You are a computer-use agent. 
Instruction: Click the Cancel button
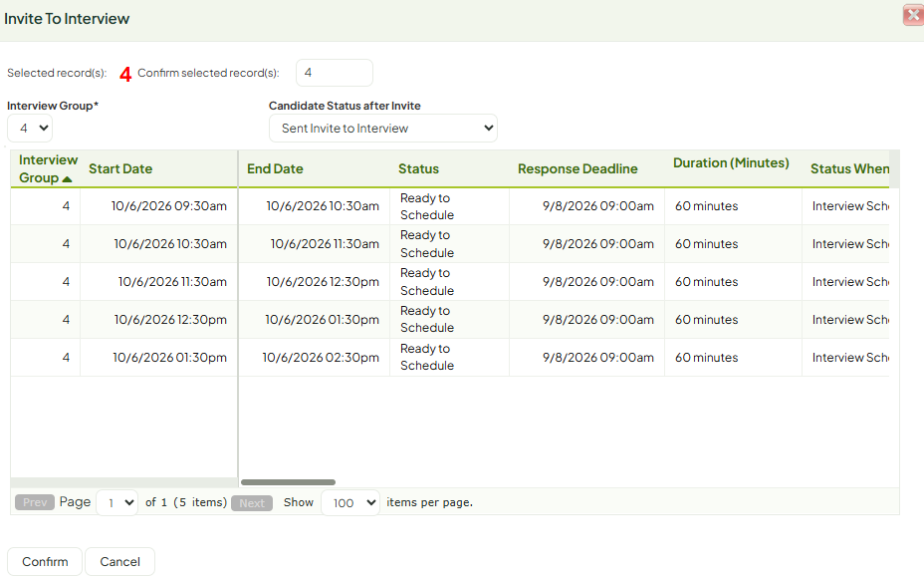click(120, 562)
